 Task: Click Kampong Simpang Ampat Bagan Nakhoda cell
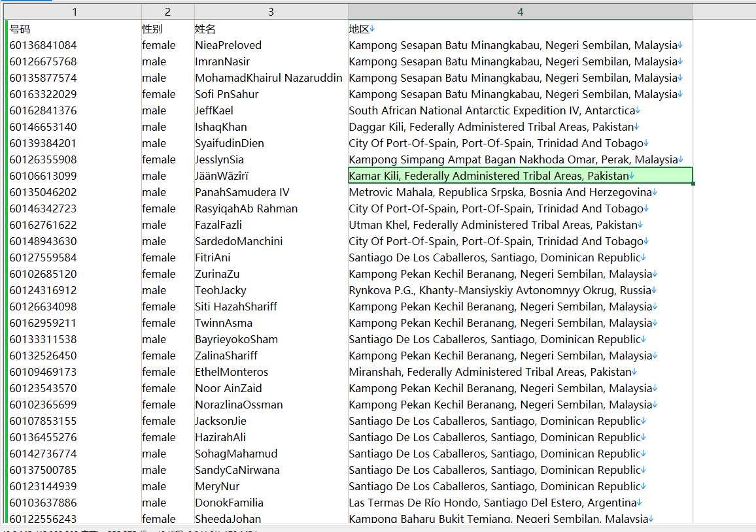pyautogui.click(x=520, y=160)
